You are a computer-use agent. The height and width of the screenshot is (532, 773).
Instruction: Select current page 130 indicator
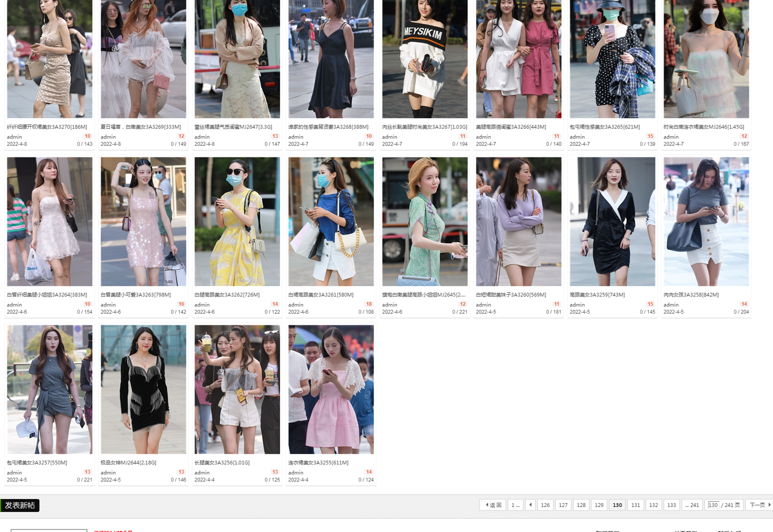tap(617, 505)
